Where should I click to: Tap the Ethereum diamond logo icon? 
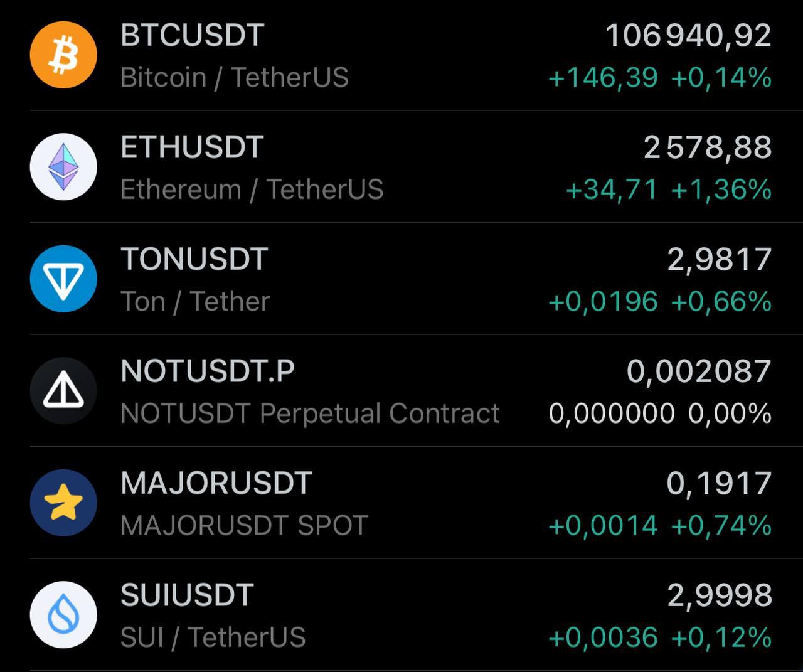(x=63, y=167)
